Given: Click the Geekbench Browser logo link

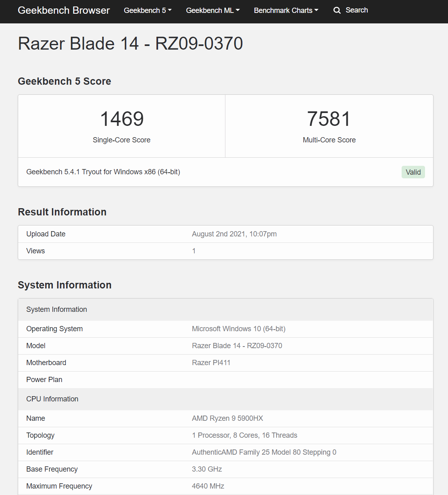Looking at the screenshot, I should [x=64, y=10].
